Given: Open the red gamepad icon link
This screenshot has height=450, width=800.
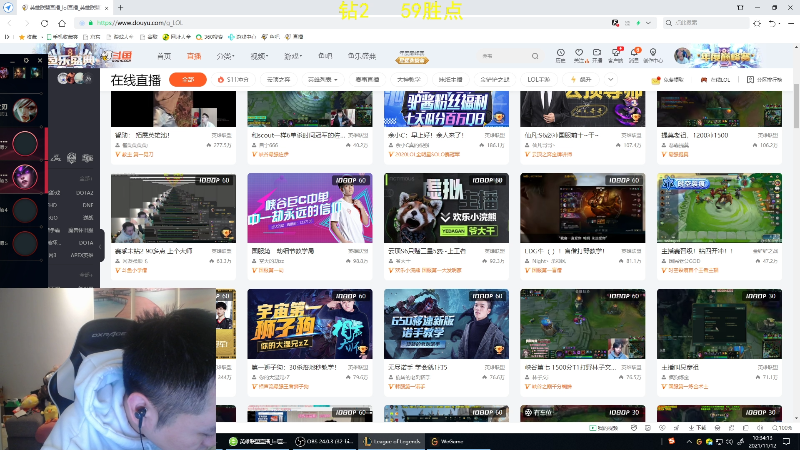Looking at the screenshot, I should click(x=715, y=80).
